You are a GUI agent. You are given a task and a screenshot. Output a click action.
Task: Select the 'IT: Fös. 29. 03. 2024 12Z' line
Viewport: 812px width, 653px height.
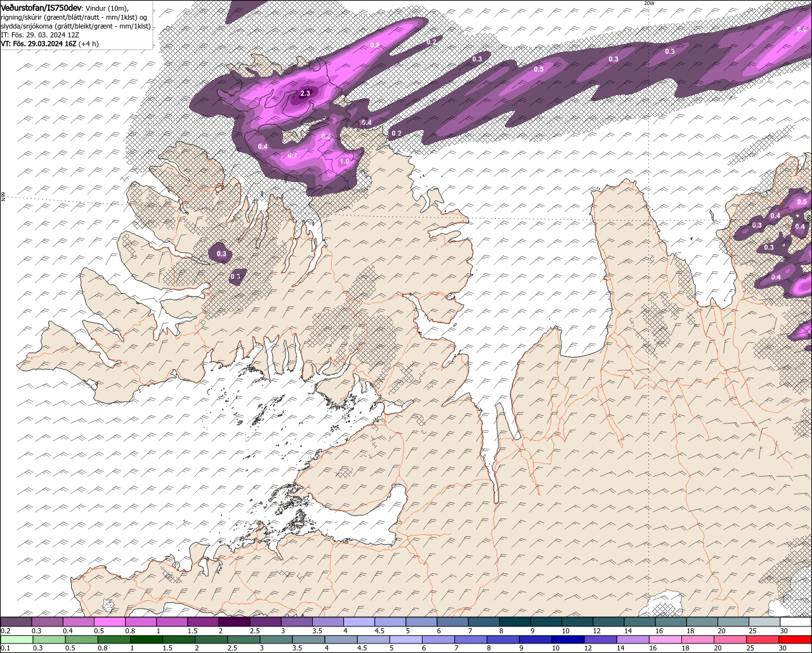tap(40, 35)
